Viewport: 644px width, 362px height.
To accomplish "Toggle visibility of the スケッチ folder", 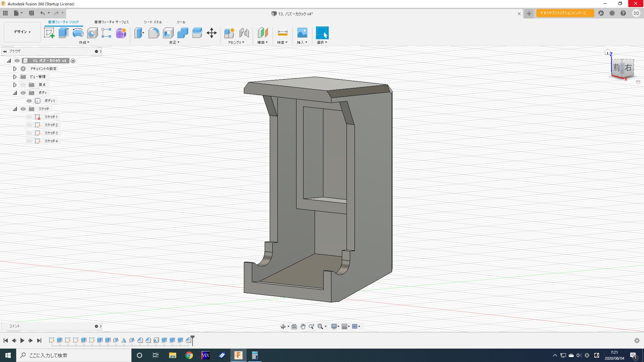I will click(x=23, y=109).
